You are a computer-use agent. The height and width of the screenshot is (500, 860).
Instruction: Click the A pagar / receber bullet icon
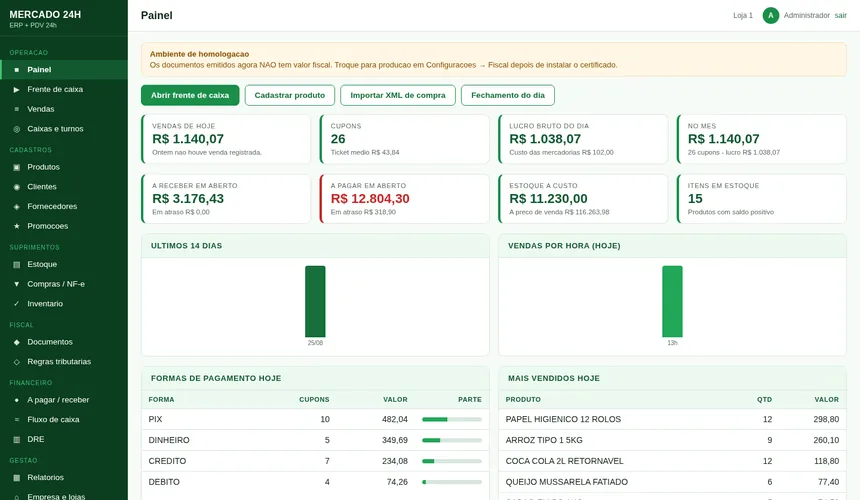coord(16,400)
